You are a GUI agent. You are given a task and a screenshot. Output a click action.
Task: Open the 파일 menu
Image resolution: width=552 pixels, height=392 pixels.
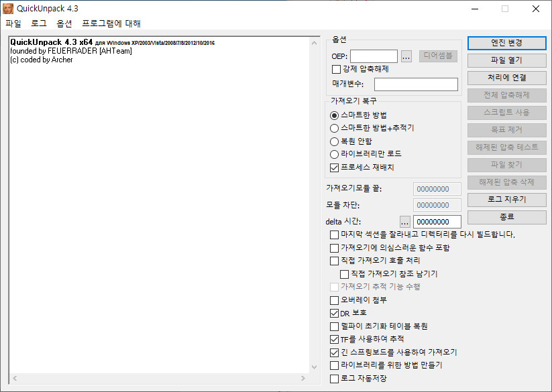13,23
